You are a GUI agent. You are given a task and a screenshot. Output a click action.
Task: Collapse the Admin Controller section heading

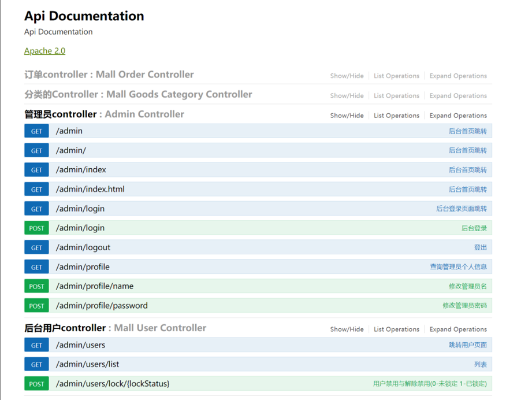(x=104, y=114)
